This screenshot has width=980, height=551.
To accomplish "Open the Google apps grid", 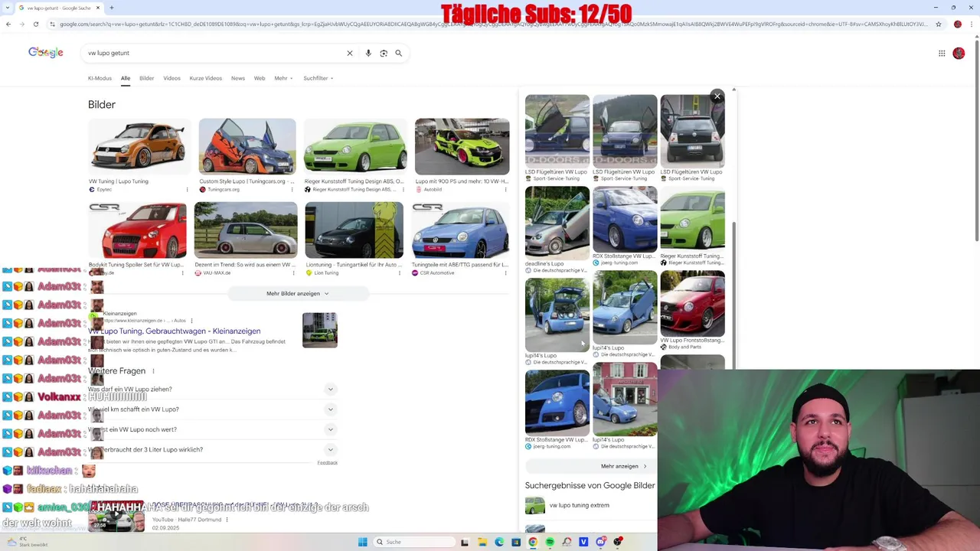I will [942, 53].
